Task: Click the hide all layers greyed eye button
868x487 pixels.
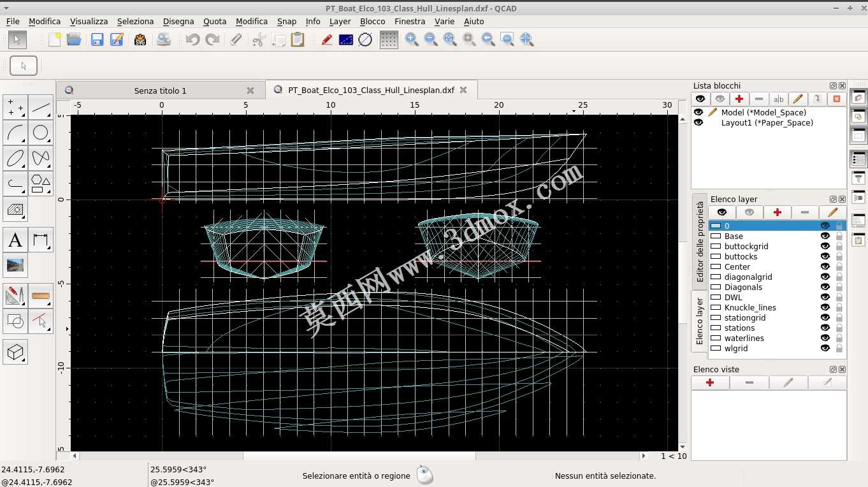Action: tap(749, 212)
